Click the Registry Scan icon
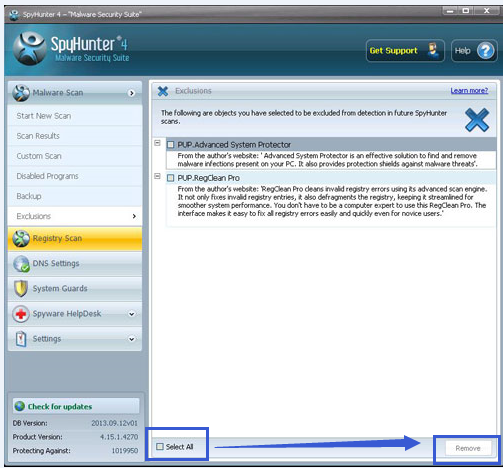This screenshot has width=503, height=468. pos(21,239)
